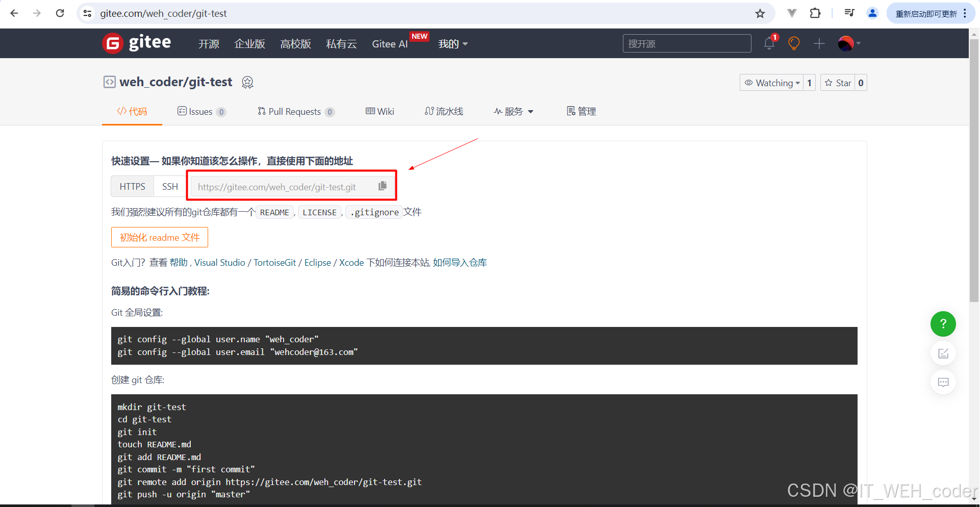Star this repository
Viewport: 980px width, 507px height.
click(x=838, y=83)
